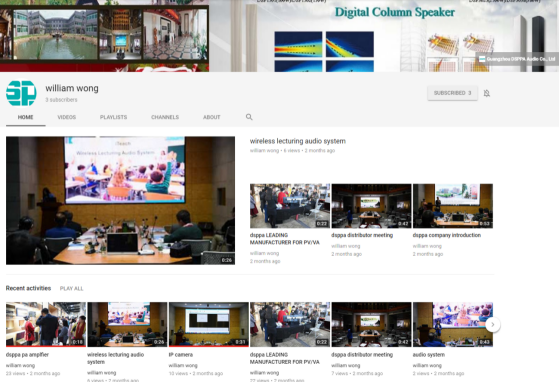Viewport: 559px width, 382px height.
Task: Open the audio system video thumbnail
Action: [x=453, y=325]
